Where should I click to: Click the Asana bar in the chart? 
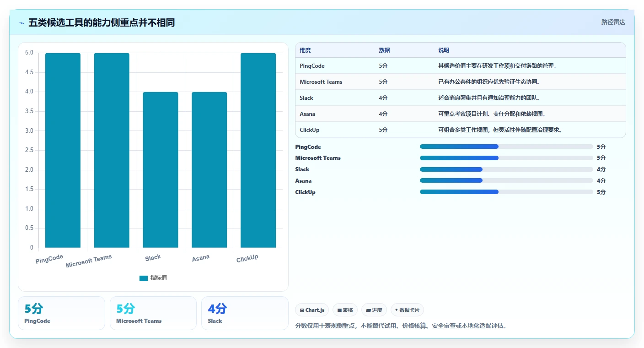[x=209, y=170]
